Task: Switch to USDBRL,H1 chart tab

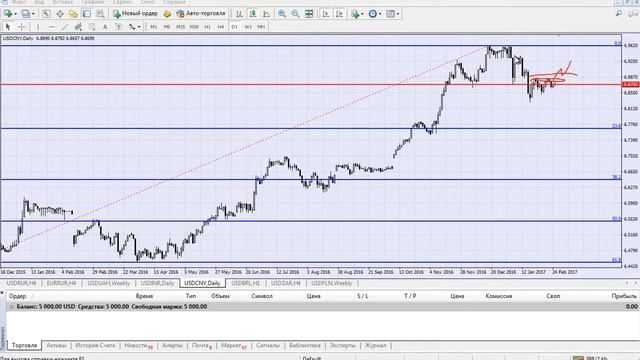Action: click(x=246, y=283)
